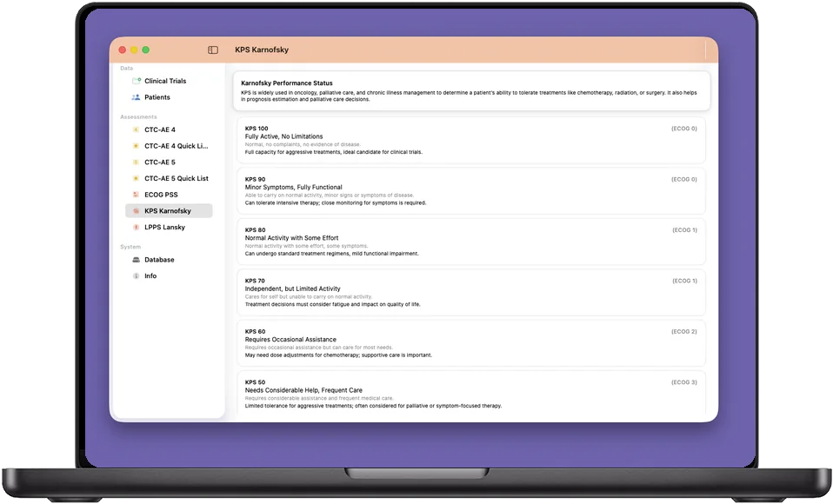
Task: Select KPS 80 Normal Activity with Some Effort
Action: click(471, 242)
